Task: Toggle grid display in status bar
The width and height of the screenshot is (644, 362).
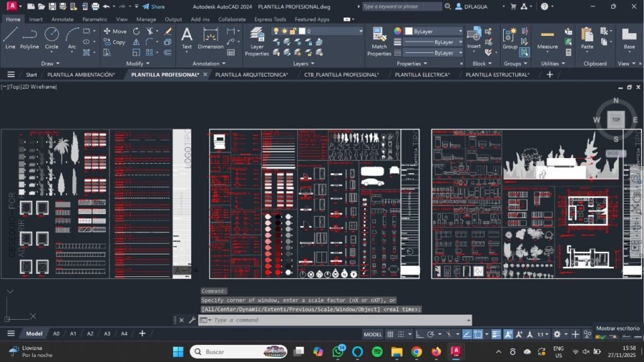Action: pyautogui.click(x=391, y=334)
